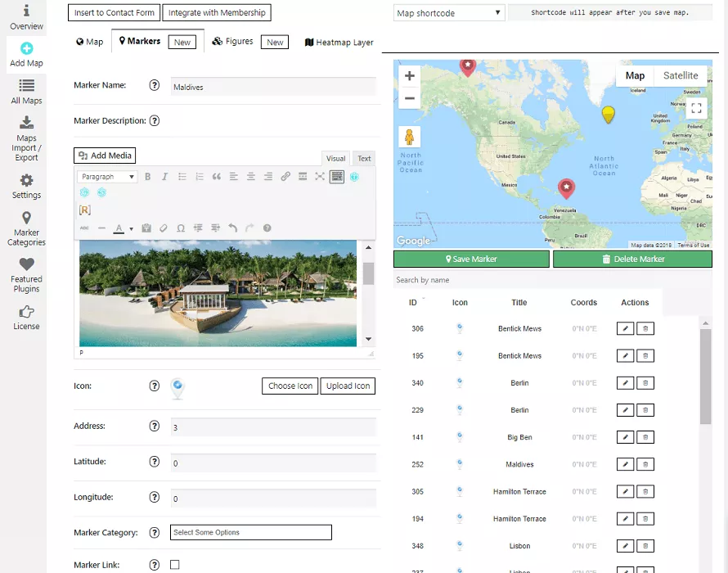Delete the Maldives marker row using the trash icon
Viewport: 728px width, 573px height.
click(645, 464)
